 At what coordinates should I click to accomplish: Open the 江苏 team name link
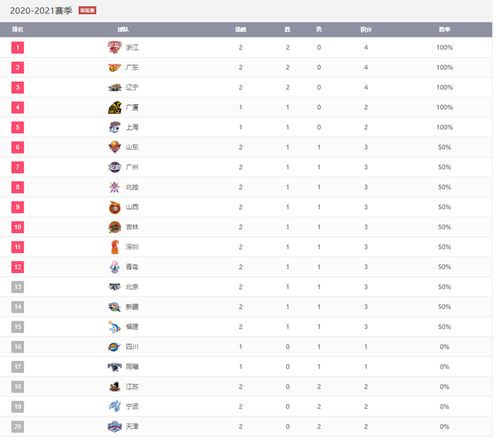(132, 387)
